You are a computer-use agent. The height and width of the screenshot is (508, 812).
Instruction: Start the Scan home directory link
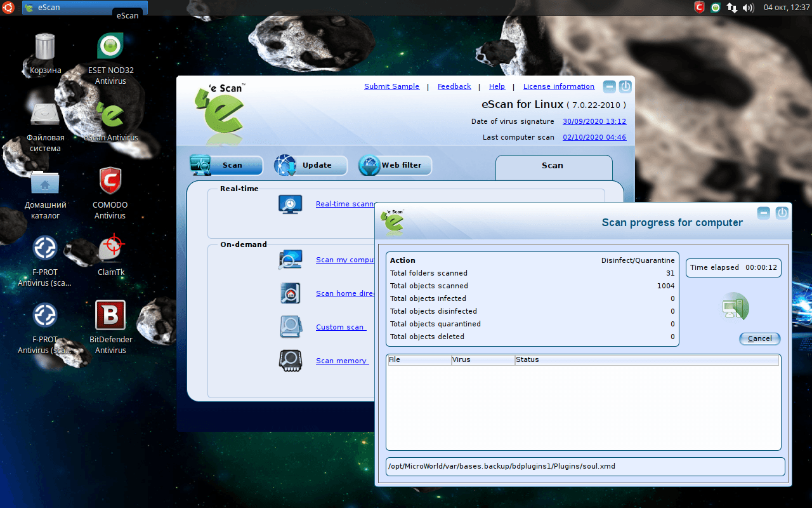click(345, 293)
